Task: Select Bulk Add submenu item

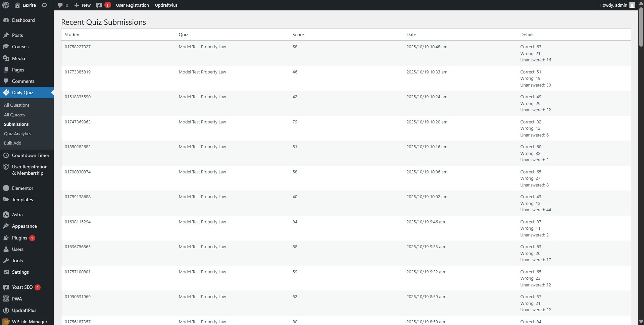Action: click(x=13, y=143)
